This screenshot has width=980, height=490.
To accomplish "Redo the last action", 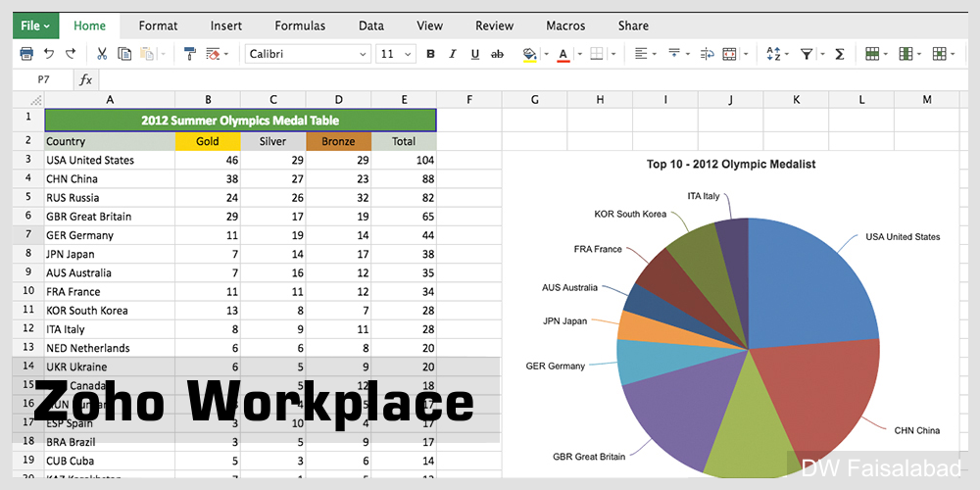I will click(71, 54).
